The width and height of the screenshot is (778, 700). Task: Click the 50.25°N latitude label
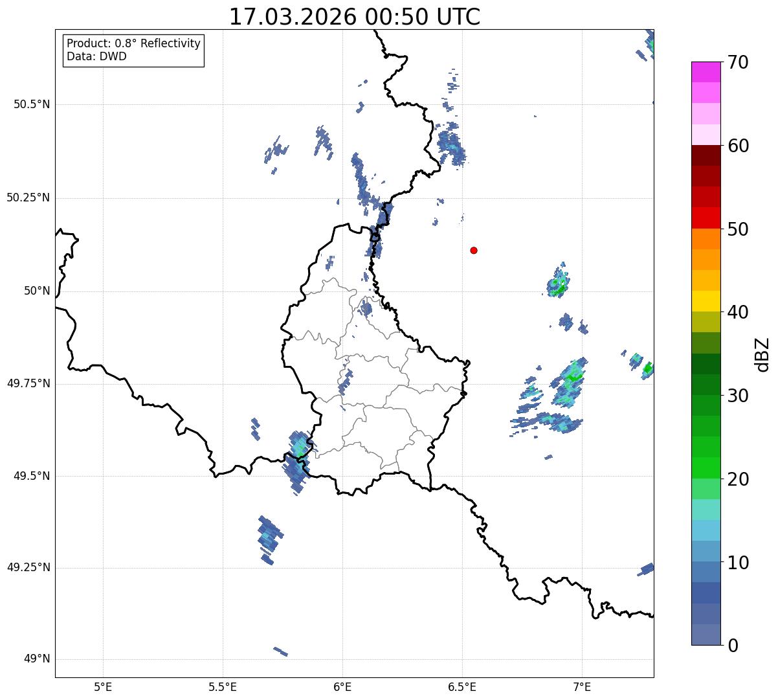click(28, 198)
